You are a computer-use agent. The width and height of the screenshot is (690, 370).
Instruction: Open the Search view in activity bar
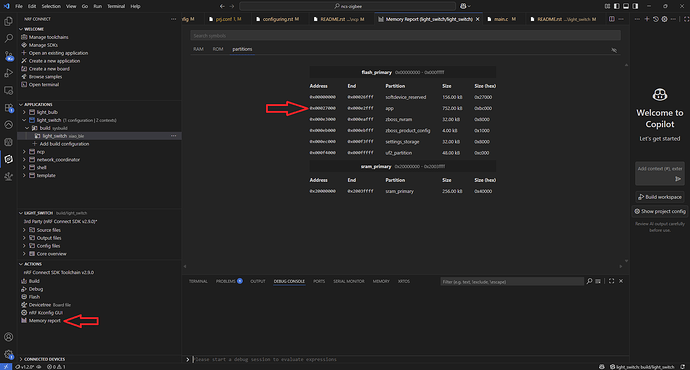(x=8, y=38)
